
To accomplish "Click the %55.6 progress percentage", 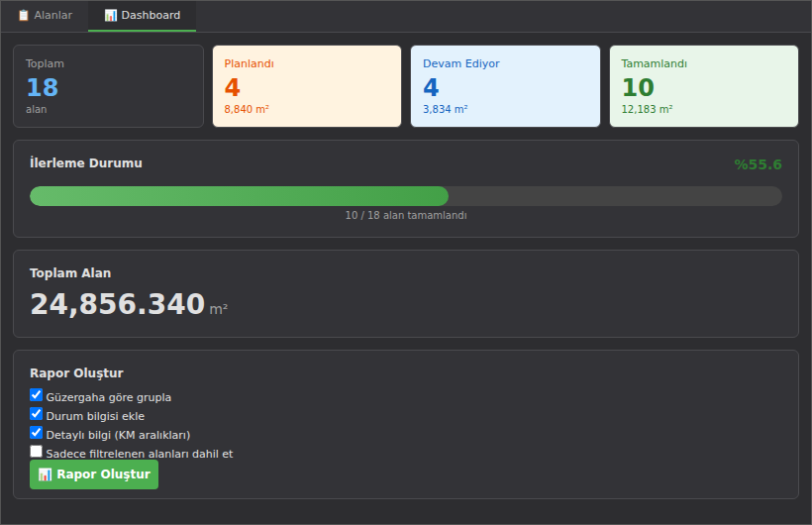I will [x=759, y=164].
